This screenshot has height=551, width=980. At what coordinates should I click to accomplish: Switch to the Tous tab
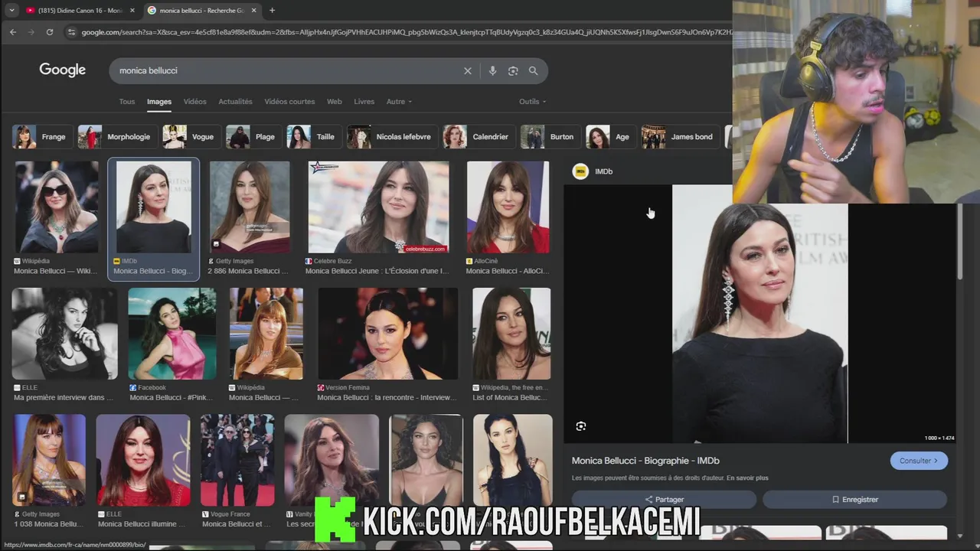(x=126, y=102)
